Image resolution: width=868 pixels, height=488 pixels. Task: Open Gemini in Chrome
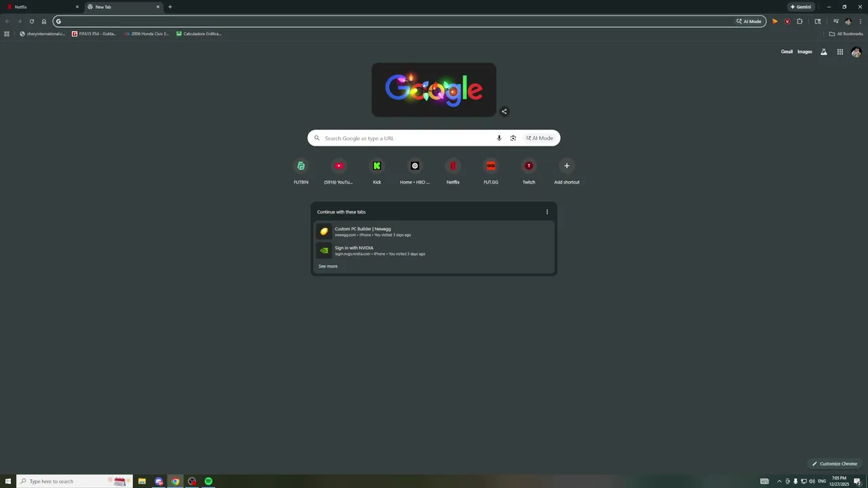tap(801, 7)
